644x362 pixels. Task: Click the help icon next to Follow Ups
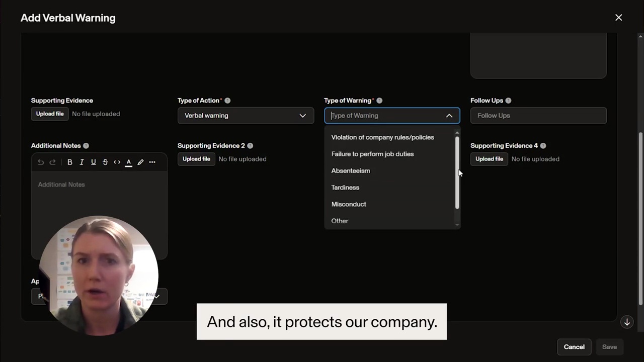click(x=508, y=101)
